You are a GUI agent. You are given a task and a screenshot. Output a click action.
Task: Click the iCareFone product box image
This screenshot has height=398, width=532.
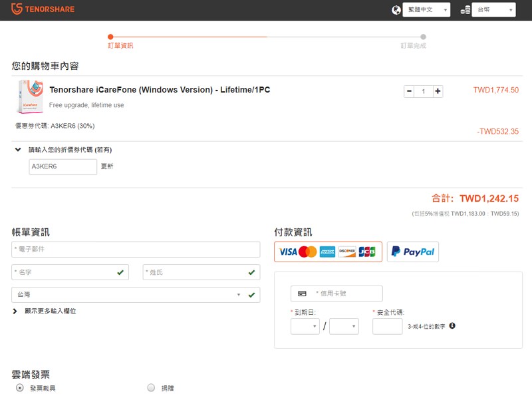pyautogui.click(x=30, y=97)
